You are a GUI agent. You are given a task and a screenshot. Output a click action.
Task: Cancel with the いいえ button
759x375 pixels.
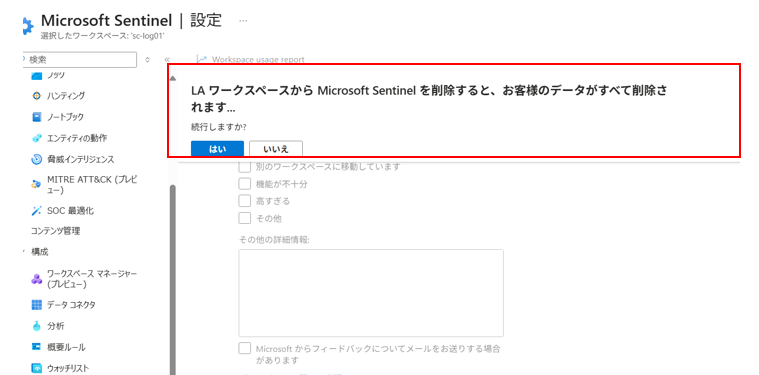[276, 149]
